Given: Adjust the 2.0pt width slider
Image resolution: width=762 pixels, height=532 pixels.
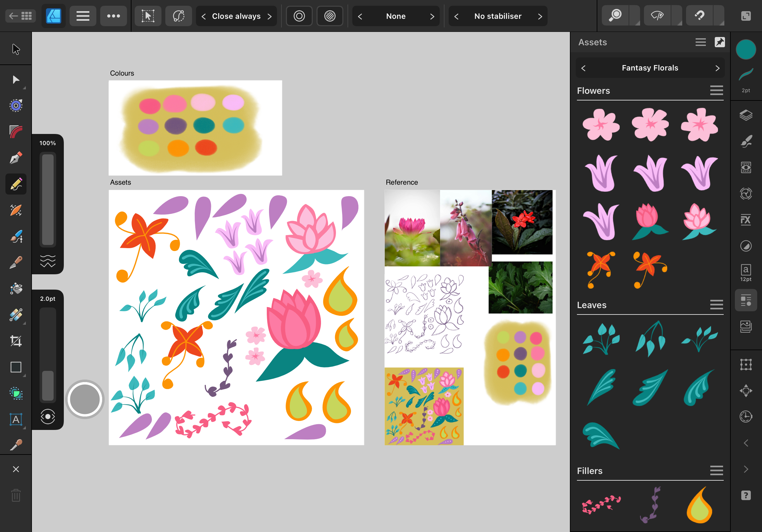Looking at the screenshot, I should [x=48, y=355].
